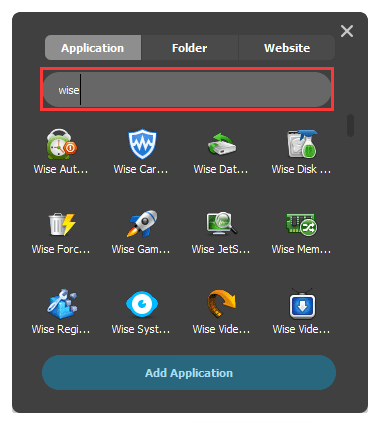The height and width of the screenshot is (425, 380).
Task: Select the Wise Disk Cleaner spray icon
Action: tap(302, 144)
